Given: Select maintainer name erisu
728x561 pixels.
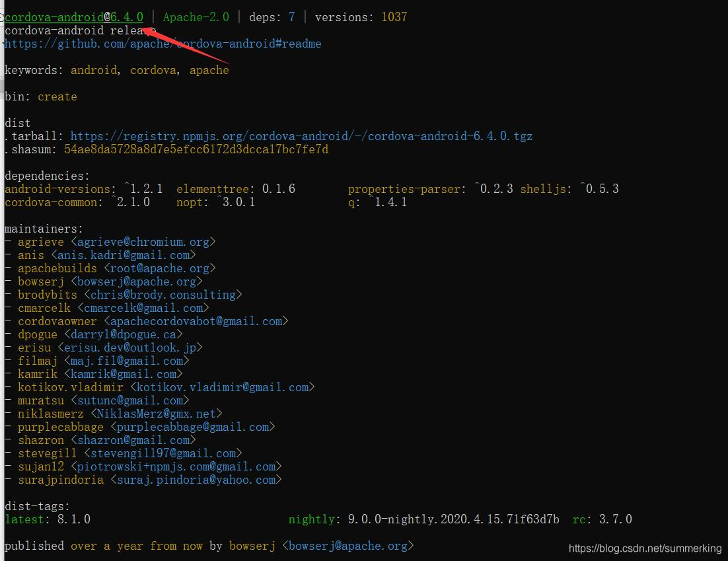Looking at the screenshot, I should pyautogui.click(x=34, y=348).
